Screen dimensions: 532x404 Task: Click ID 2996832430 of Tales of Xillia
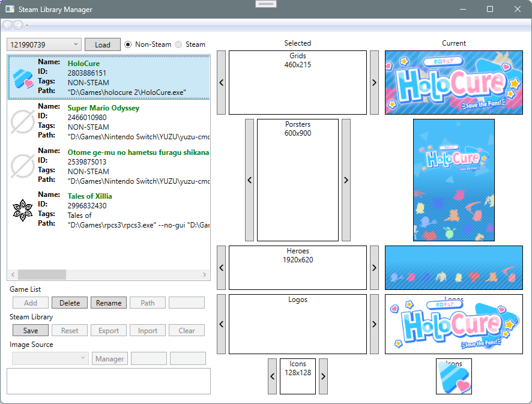pos(87,205)
